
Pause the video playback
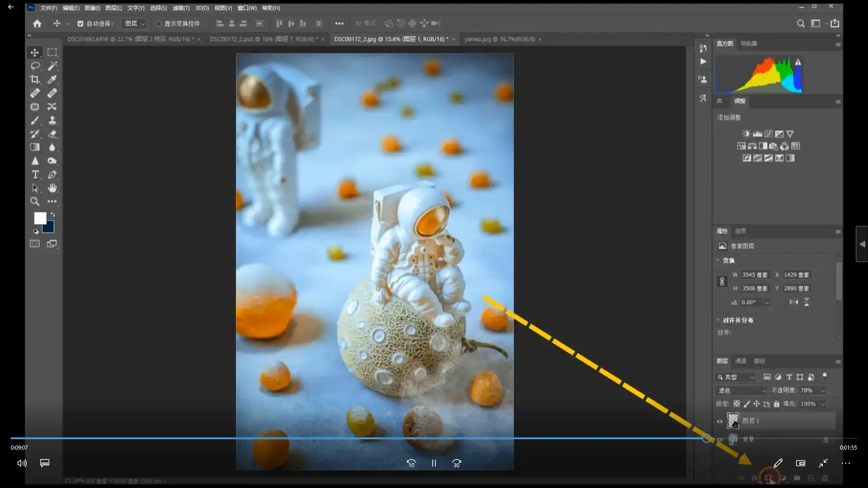434,463
